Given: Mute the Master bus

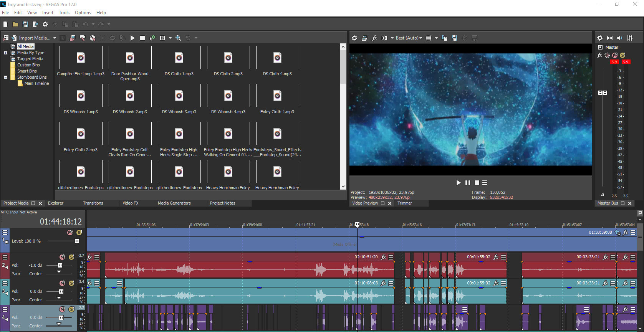Looking at the screenshot, I should tap(615, 55).
